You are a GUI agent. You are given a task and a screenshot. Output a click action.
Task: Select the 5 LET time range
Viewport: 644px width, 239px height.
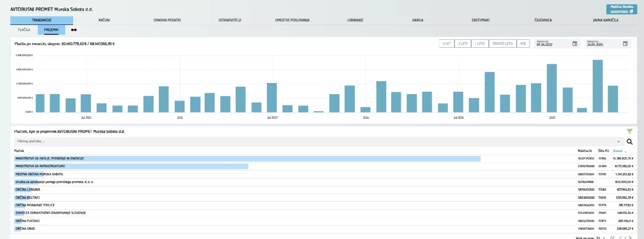[446, 44]
